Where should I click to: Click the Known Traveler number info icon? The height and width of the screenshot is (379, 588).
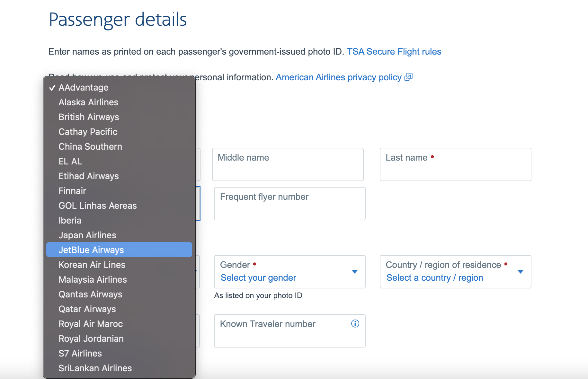tap(355, 324)
